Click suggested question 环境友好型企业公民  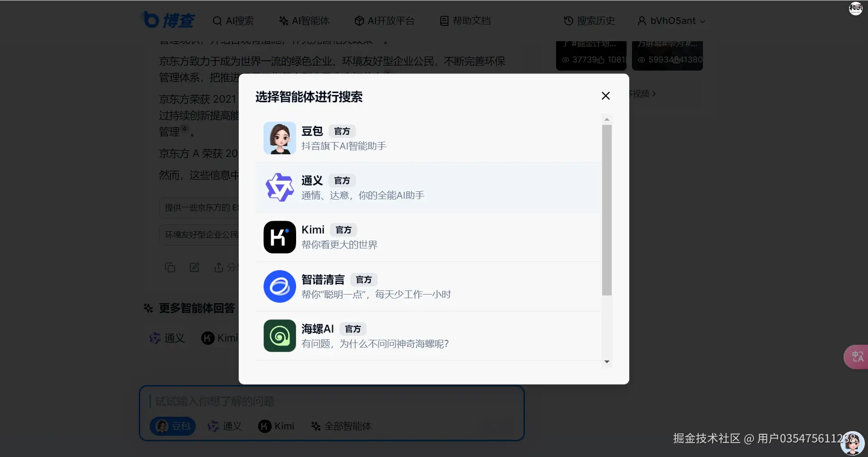pos(199,234)
